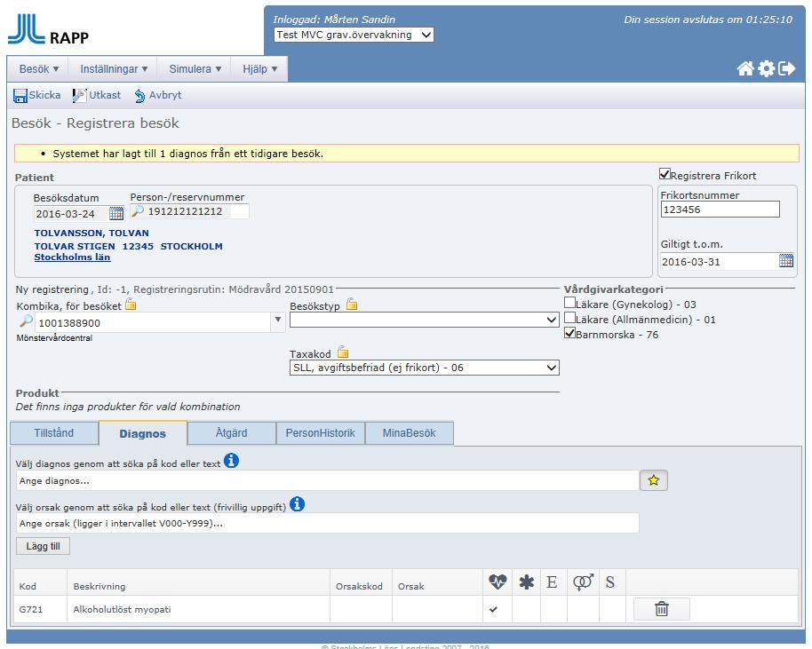Click the Besöksdatum date field

coord(71,213)
